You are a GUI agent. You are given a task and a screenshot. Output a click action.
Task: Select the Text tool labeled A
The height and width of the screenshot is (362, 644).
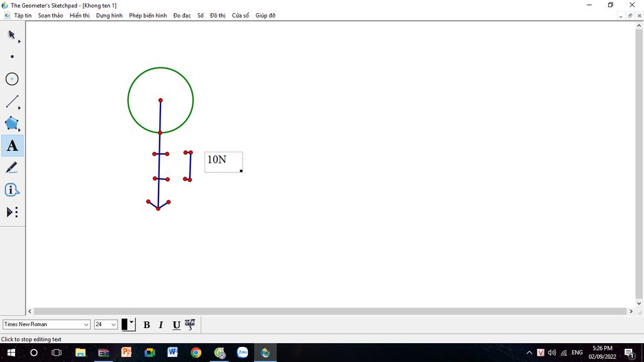click(13, 146)
